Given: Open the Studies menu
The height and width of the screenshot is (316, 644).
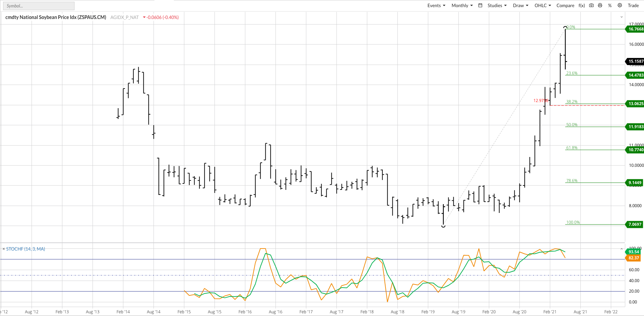Looking at the screenshot, I should [497, 5].
